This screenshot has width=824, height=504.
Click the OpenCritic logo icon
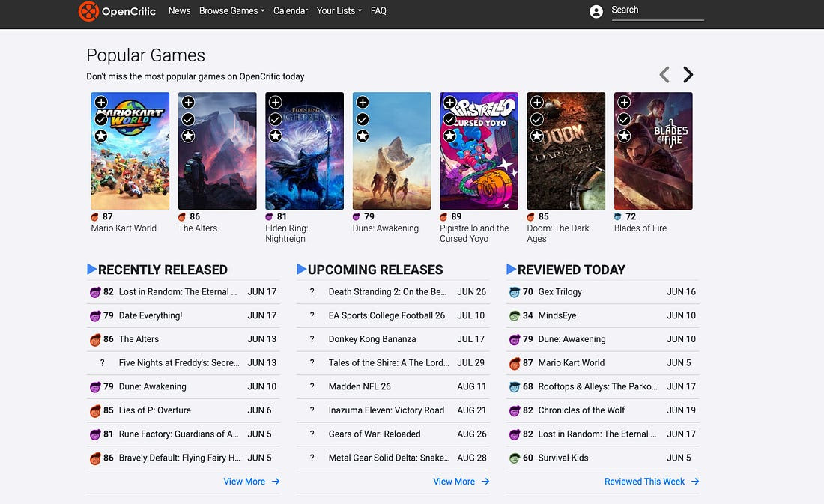click(x=88, y=11)
